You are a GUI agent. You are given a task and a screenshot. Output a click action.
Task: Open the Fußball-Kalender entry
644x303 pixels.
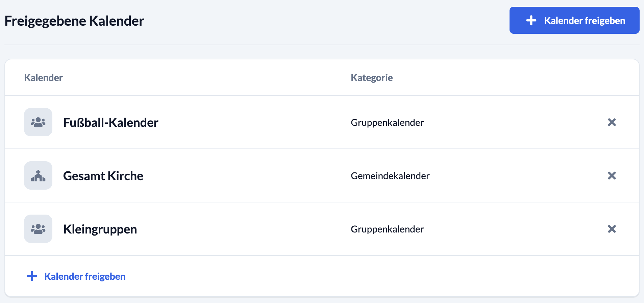[111, 122]
